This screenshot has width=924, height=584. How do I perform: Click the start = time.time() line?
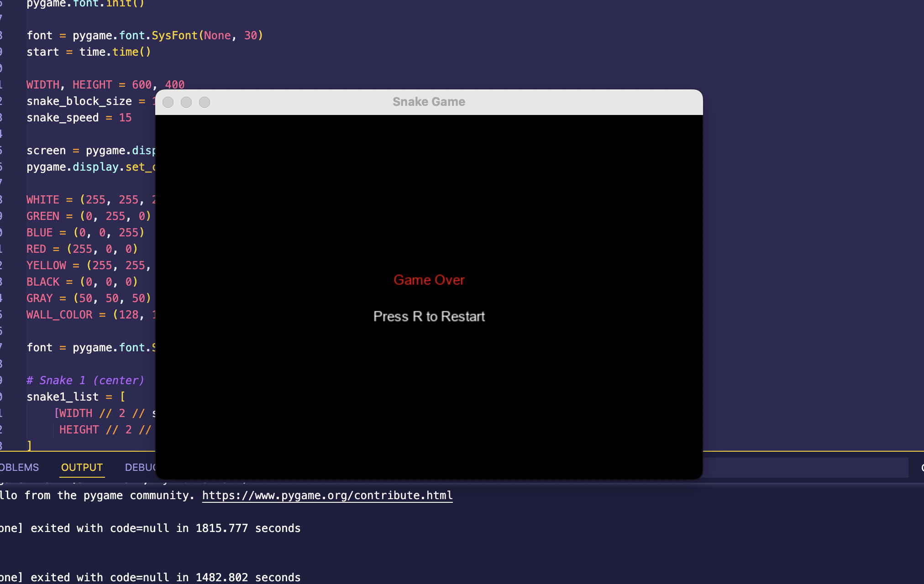tap(89, 52)
